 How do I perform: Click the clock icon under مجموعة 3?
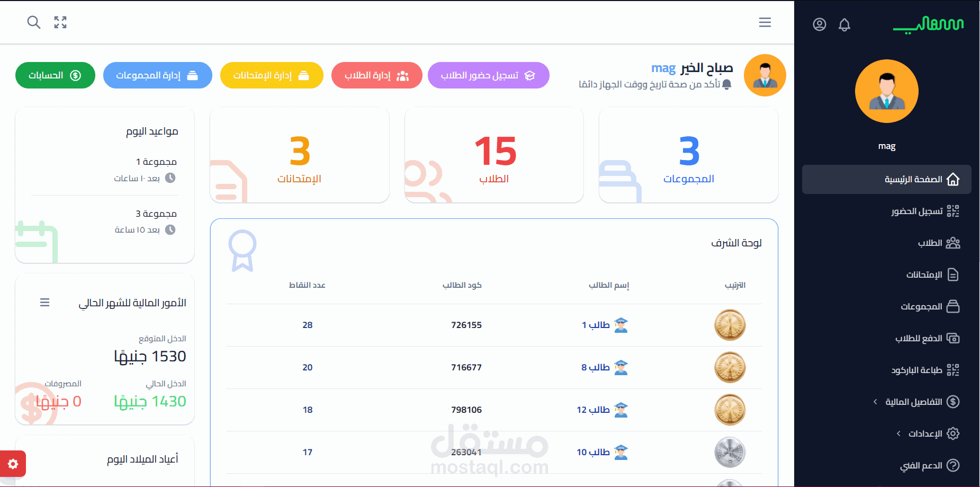point(170,230)
